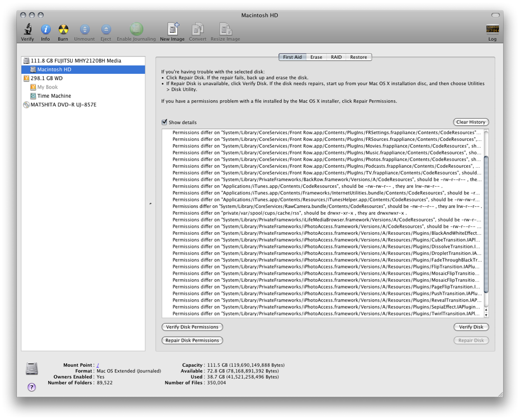This screenshot has width=520, height=420.
Task: Click the Available value 72.8 GB
Action: (243, 371)
